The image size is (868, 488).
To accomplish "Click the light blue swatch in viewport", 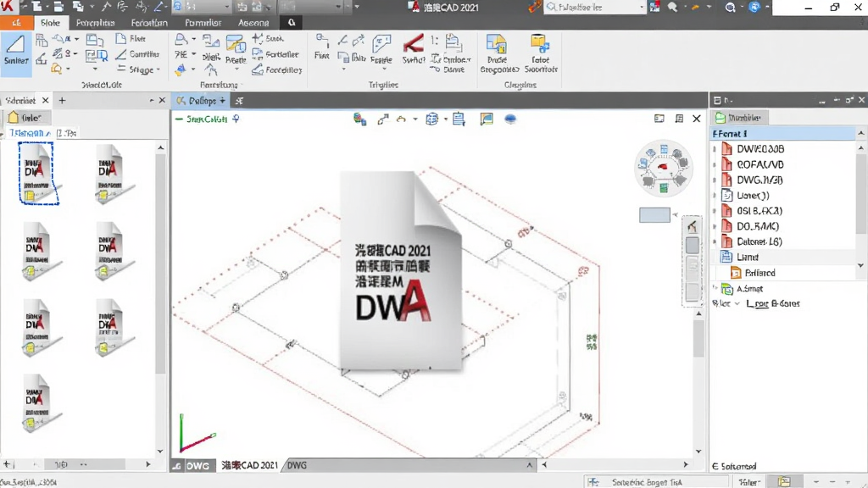I will tap(654, 215).
